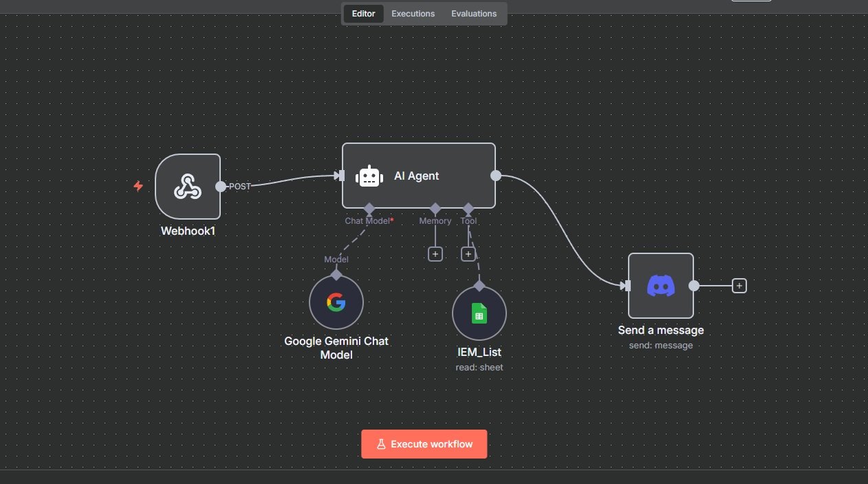
Task: Switch to the Executions tab
Action: coord(413,13)
